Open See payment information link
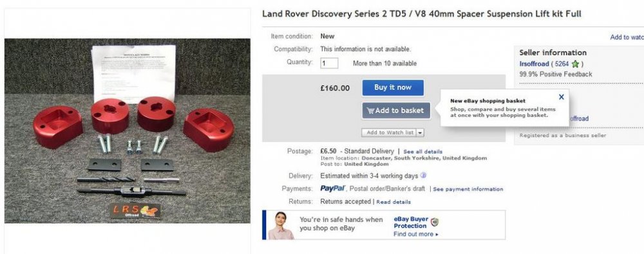Screen dimensions: 644x254 coord(468,189)
